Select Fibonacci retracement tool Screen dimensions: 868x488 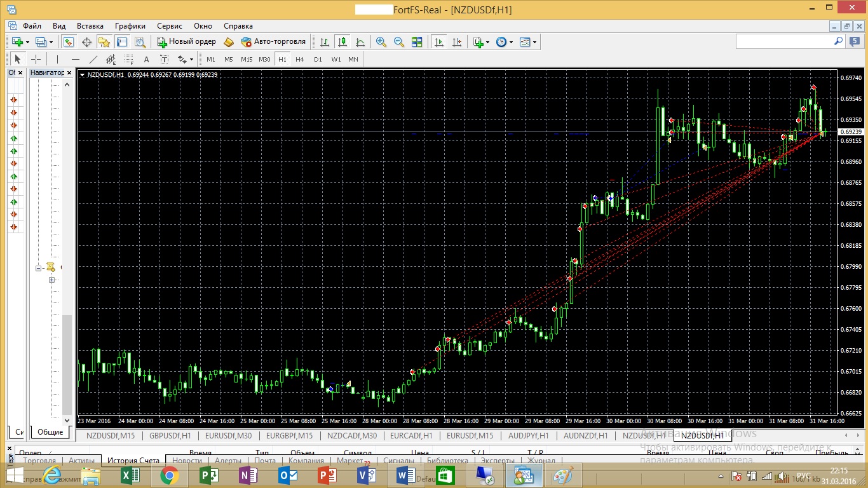(129, 59)
